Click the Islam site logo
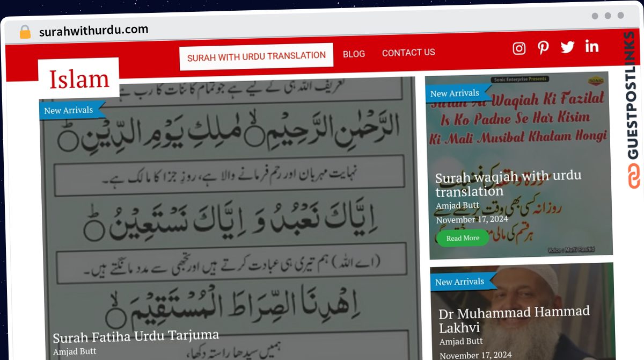Image resolution: width=644 pixels, height=360 pixels. tap(79, 79)
